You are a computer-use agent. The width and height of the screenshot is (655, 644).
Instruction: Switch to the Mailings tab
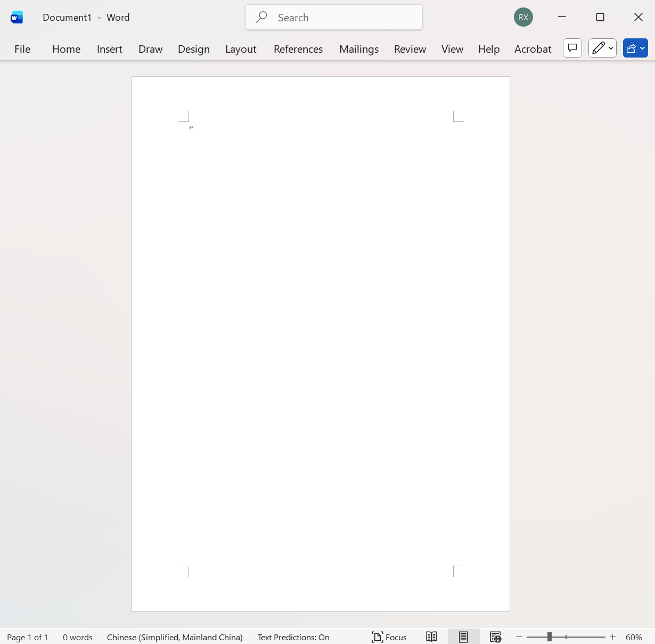click(358, 48)
